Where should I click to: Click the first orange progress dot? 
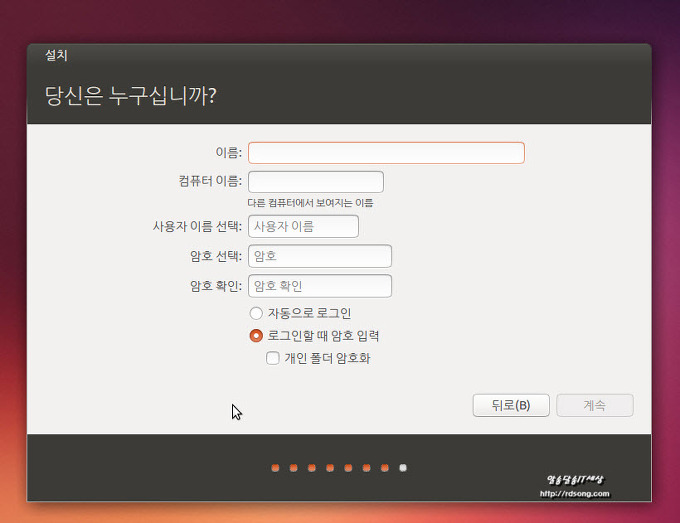(275, 467)
